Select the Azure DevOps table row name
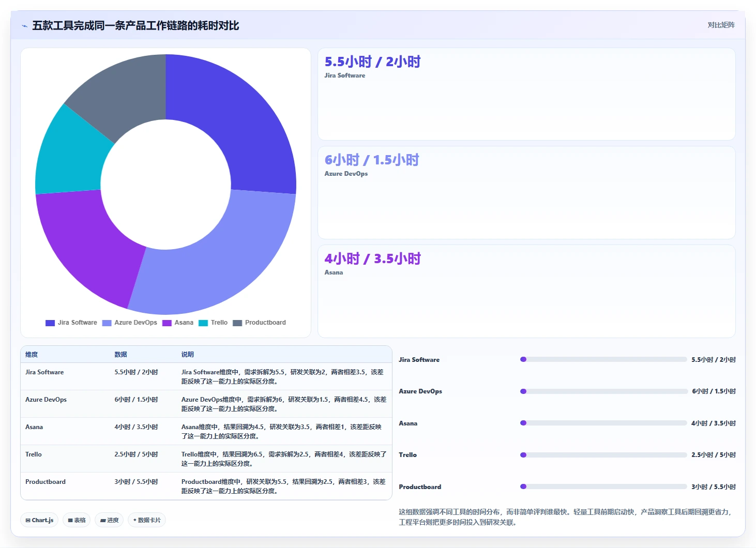The image size is (756, 548). pyautogui.click(x=46, y=400)
